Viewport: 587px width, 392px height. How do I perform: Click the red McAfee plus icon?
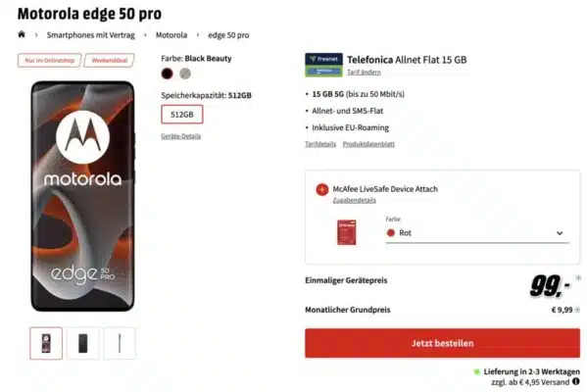(322, 189)
